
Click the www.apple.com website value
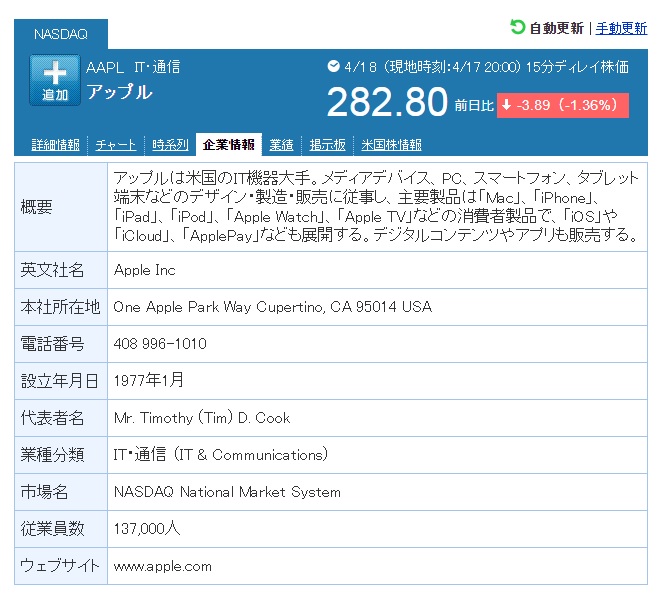point(163,567)
